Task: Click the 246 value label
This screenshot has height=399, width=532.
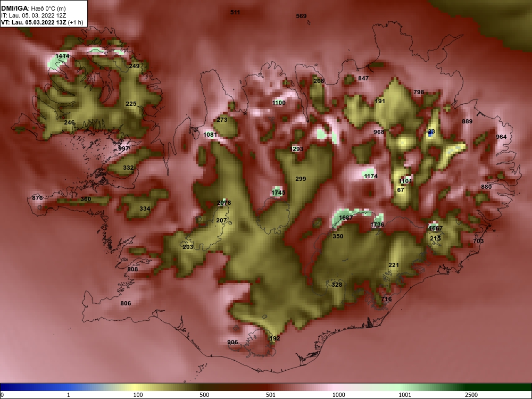Action: click(x=69, y=122)
